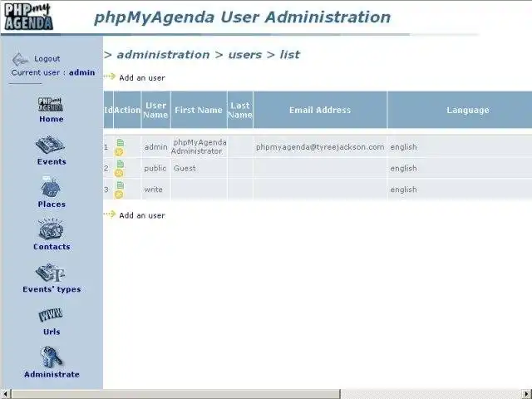
Task: Open the Contacts telephone icon
Action: click(x=51, y=229)
